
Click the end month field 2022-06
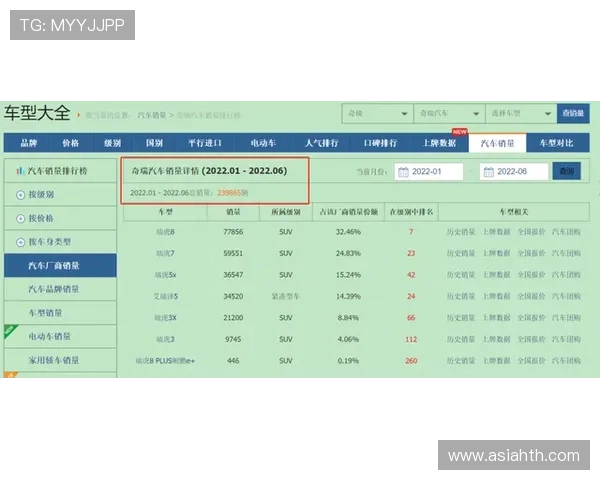(514, 171)
